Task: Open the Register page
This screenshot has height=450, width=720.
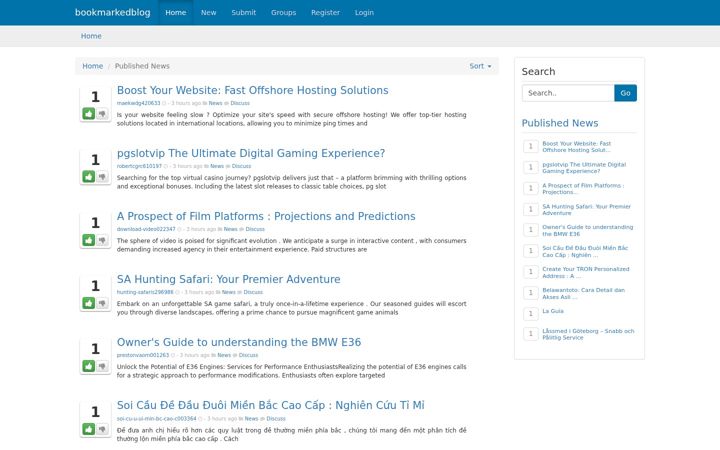Action: coord(325,12)
